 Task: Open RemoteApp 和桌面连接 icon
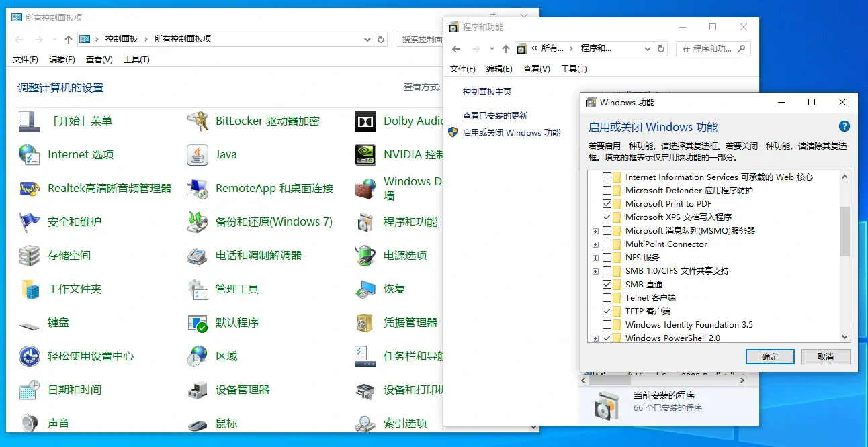tap(198, 189)
